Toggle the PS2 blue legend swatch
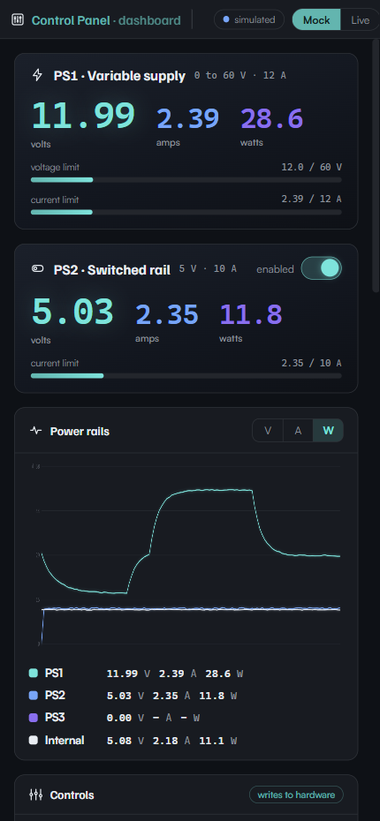380x821 pixels. [x=33, y=695]
